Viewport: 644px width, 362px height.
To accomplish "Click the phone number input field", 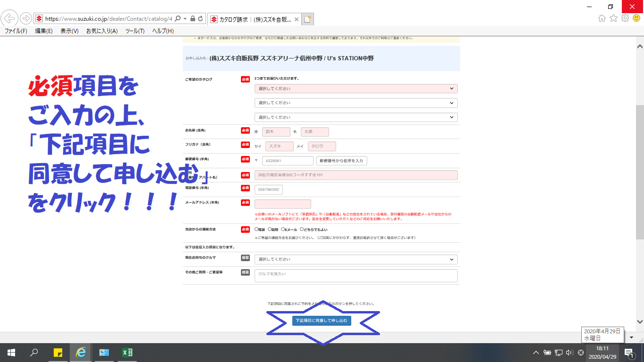I will pos(269,189).
